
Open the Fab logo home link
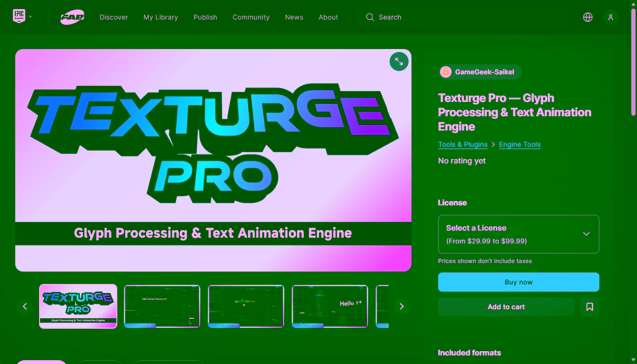pos(72,17)
